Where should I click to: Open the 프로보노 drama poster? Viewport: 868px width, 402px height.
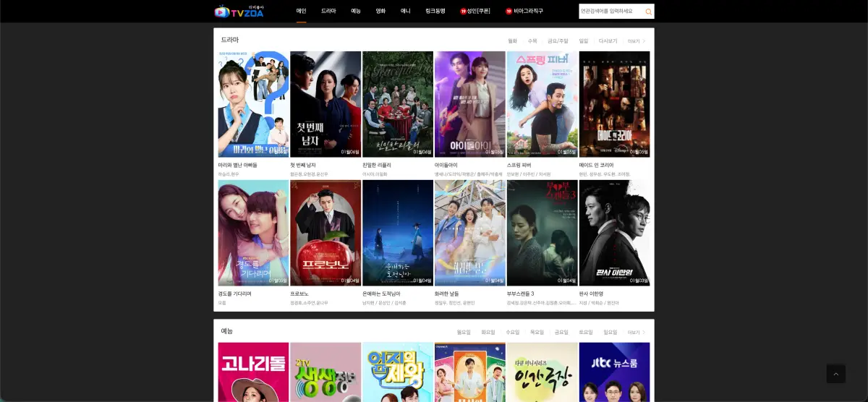click(x=325, y=232)
